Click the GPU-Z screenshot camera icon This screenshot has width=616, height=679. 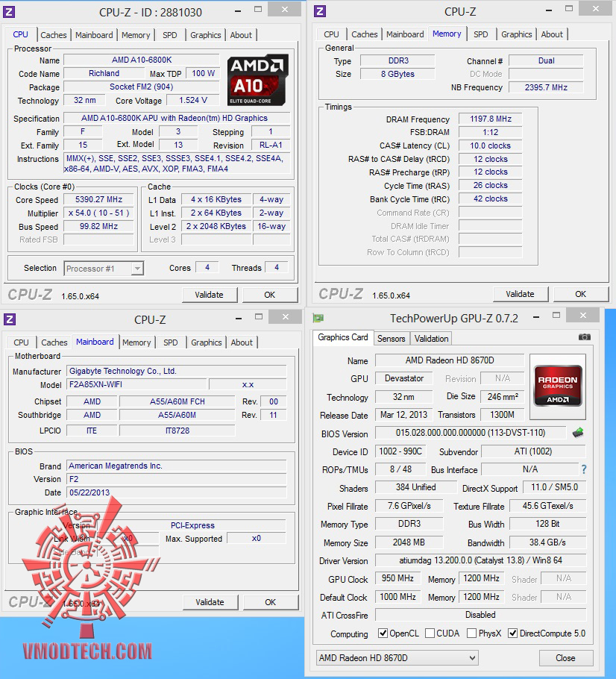coord(584,337)
